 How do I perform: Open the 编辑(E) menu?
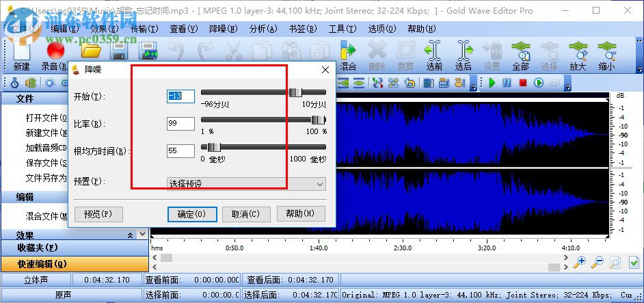click(x=65, y=29)
